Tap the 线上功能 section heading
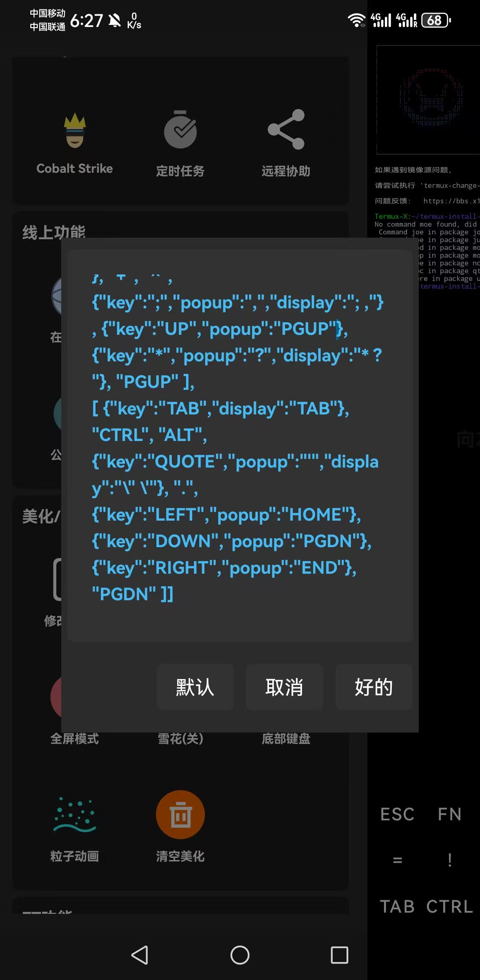This screenshot has width=480, height=980. [x=54, y=233]
